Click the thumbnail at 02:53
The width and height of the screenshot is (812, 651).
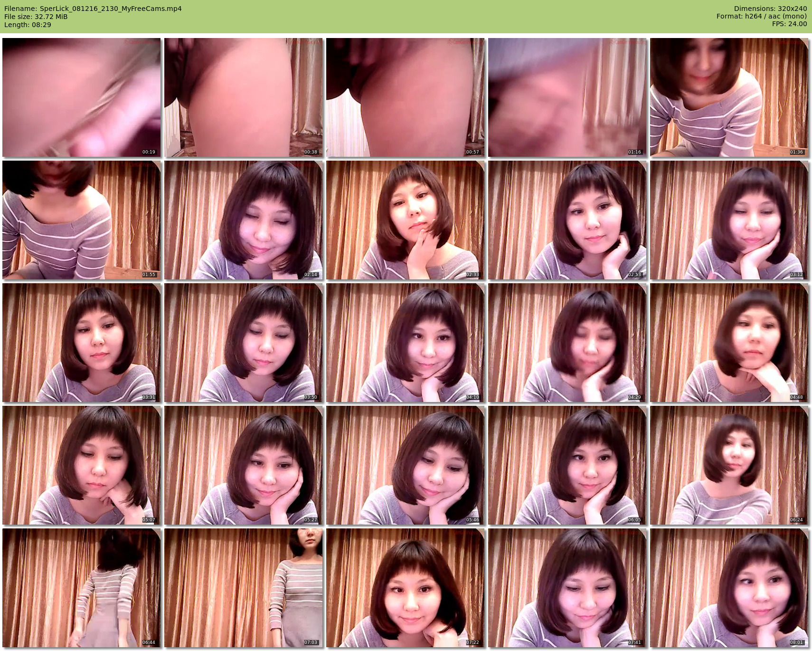click(x=567, y=220)
